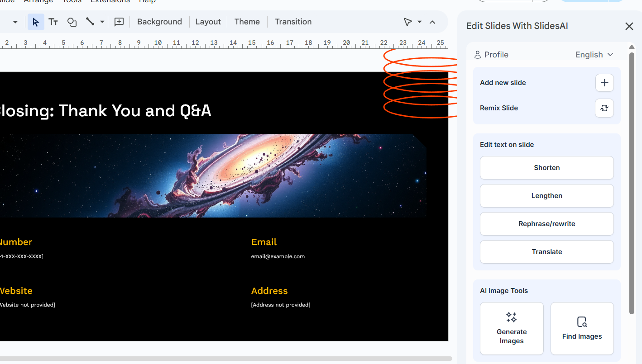Open the English language dropdown
The width and height of the screenshot is (642, 364).
pyautogui.click(x=594, y=54)
